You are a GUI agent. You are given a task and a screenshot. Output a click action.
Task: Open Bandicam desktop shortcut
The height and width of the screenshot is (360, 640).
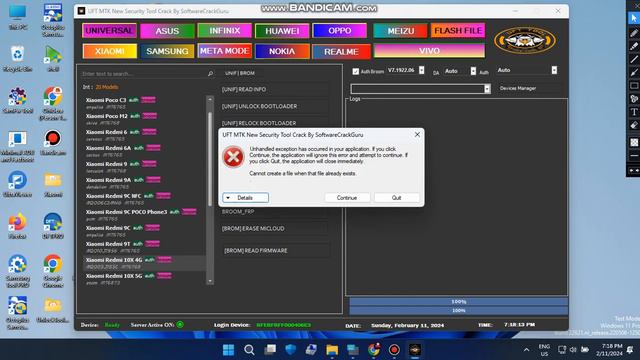click(x=53, y=143)
